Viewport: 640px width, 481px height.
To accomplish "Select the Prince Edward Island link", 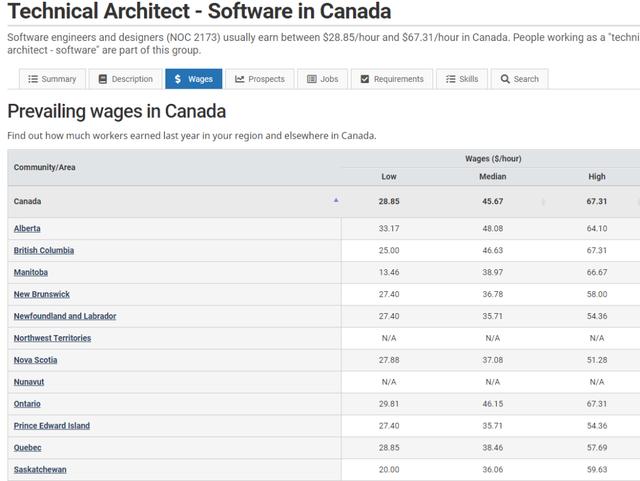I will [52, 426].
